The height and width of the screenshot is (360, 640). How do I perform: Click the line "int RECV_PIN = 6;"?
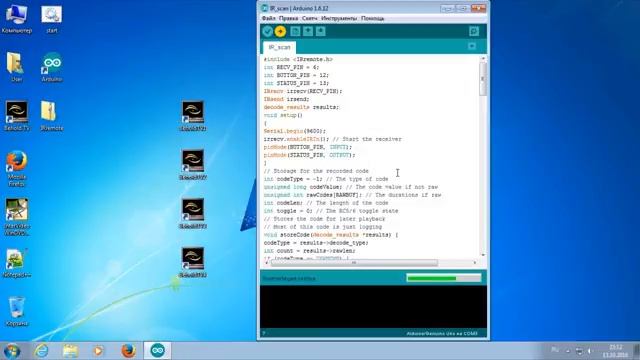point(291,67)
